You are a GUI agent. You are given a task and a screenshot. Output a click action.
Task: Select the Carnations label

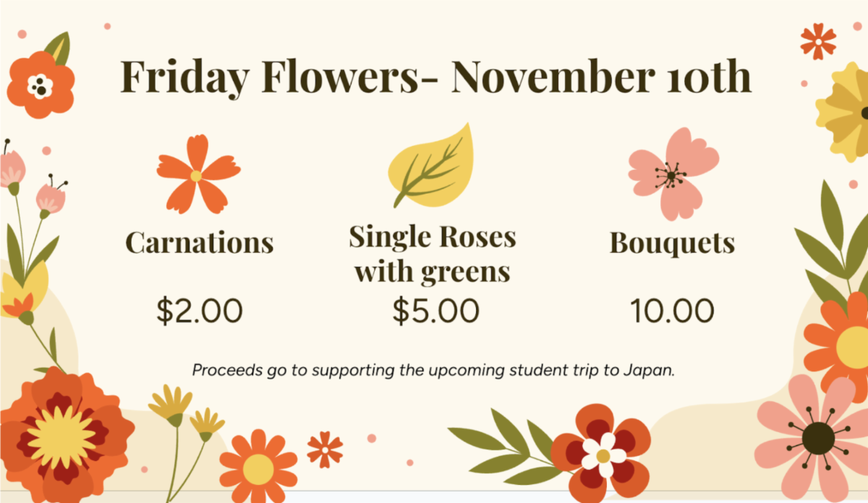[200, 242]
